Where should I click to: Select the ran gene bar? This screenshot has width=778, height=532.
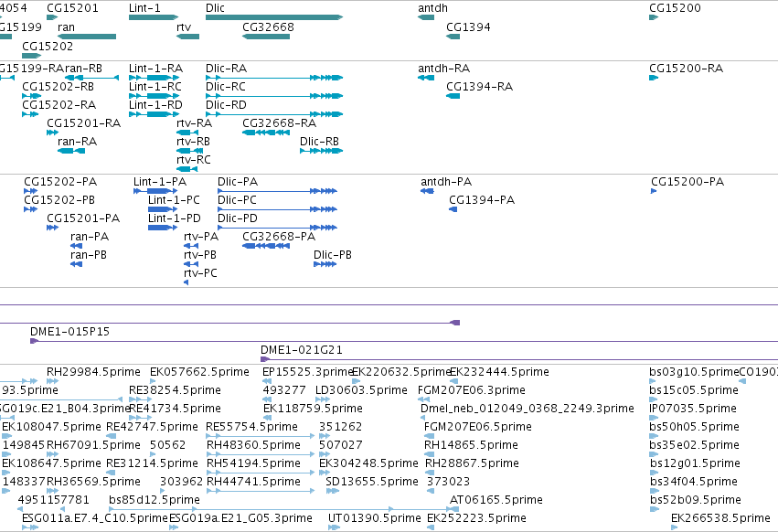pos(87,37)
